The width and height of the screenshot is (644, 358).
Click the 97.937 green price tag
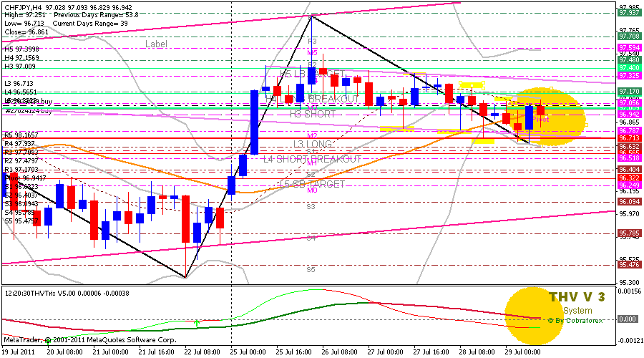click(x=629, y=13)
